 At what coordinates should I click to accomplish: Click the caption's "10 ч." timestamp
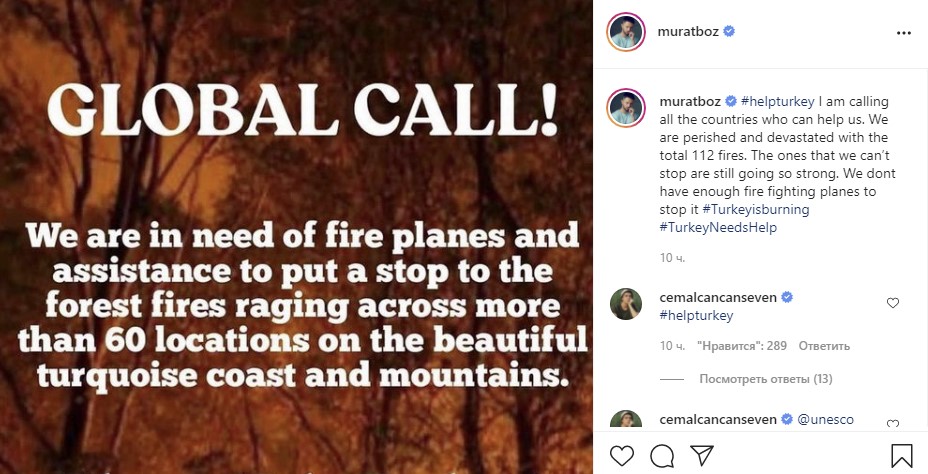(672, 258)
